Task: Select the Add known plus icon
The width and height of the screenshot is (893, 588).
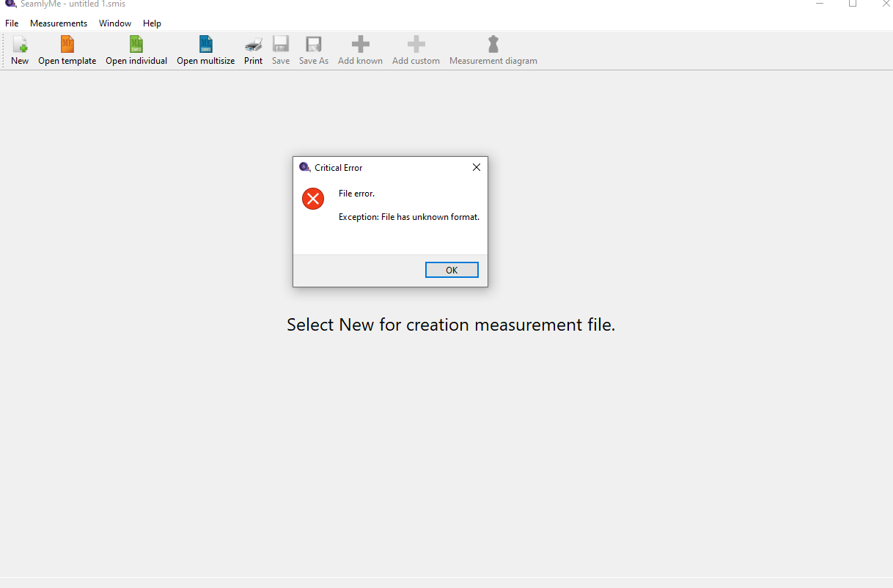Action: tap(360, 45)
